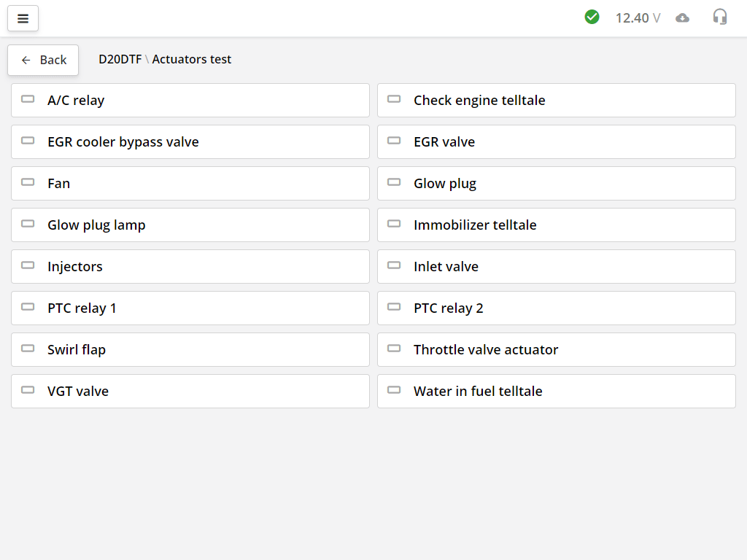This screenshot has height=560, width=747.
Task: Go back using the Back button
Action: [43, 60]
